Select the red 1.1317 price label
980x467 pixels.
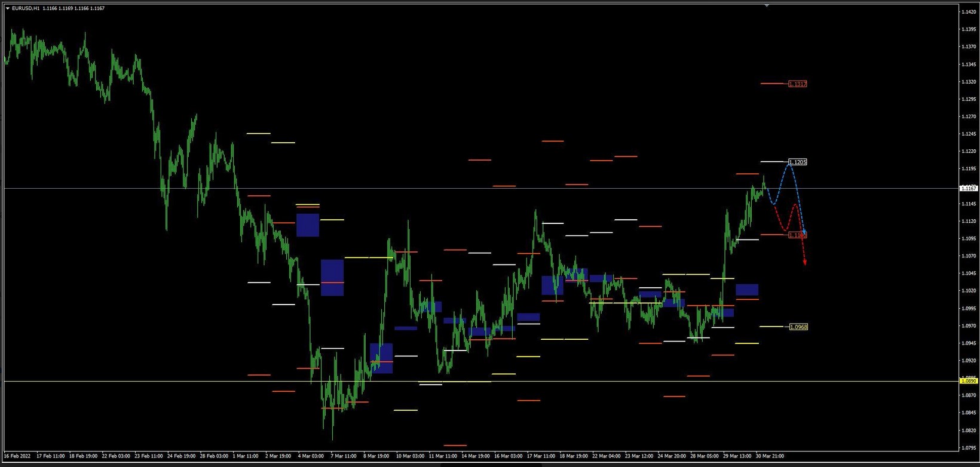coord(797,84)
